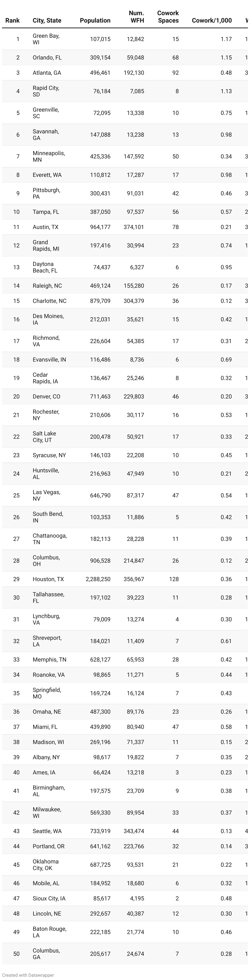Select the Green Bay, WI row
Image resolution: width=250 pixels, height=980 pixels.
click(125, 39)
